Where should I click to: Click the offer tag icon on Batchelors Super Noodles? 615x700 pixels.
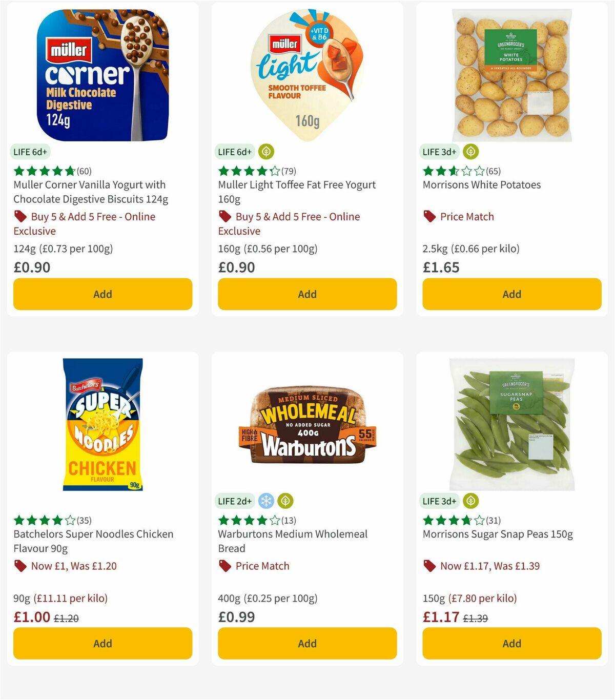(x=20, y=566)
